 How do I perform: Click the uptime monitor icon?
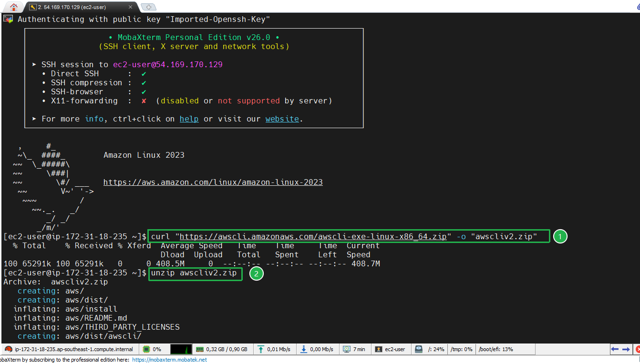click(x=347, y=349)
